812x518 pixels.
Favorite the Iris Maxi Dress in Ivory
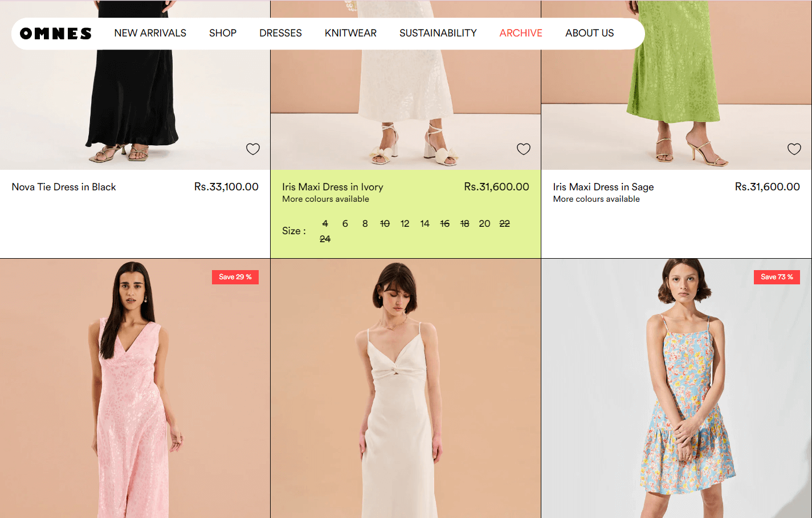tap(523, 149)
